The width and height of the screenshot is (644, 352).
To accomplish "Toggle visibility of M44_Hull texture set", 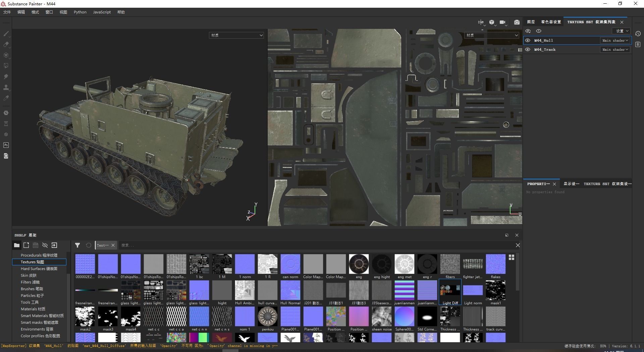I will pyautogui.click(x=528, y=40).
